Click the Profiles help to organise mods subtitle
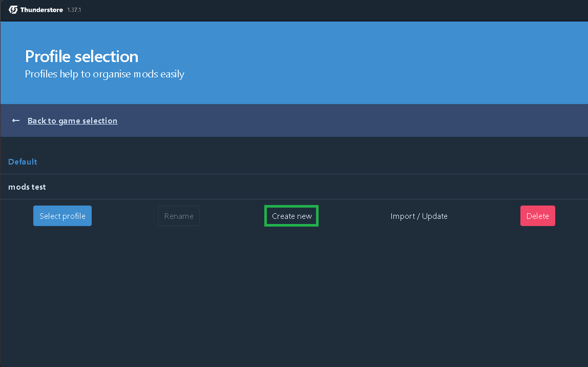Image resolution: width=588 pixels, height=367 pixels. pyautogui.click(x=104, y=74)
